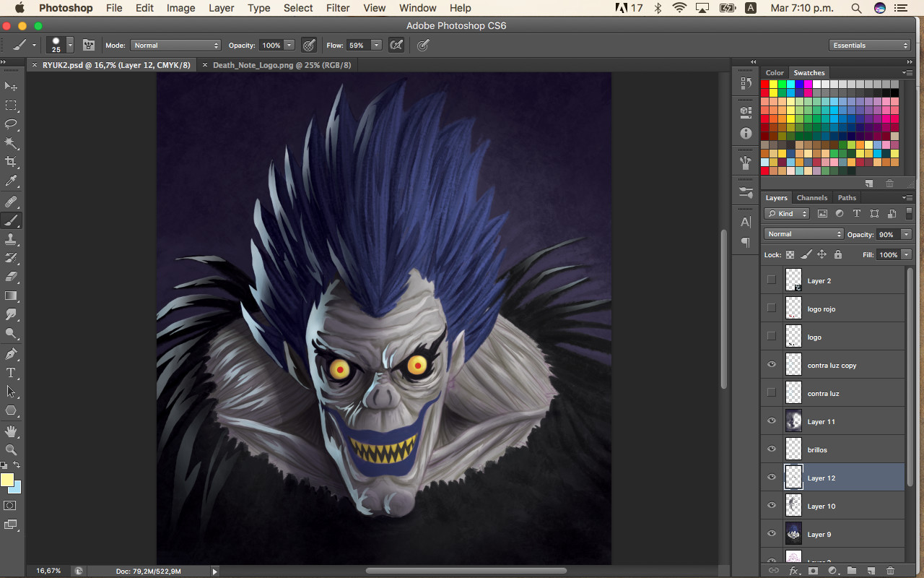
Task: Select the Dodge tool
Action: click(11, 333)
